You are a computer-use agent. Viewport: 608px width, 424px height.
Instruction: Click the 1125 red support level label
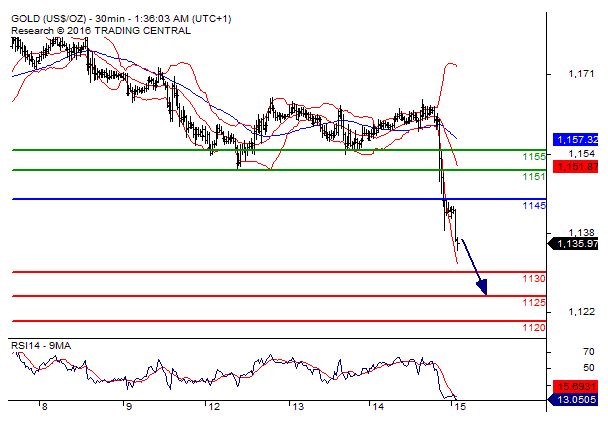pos(534,302)
